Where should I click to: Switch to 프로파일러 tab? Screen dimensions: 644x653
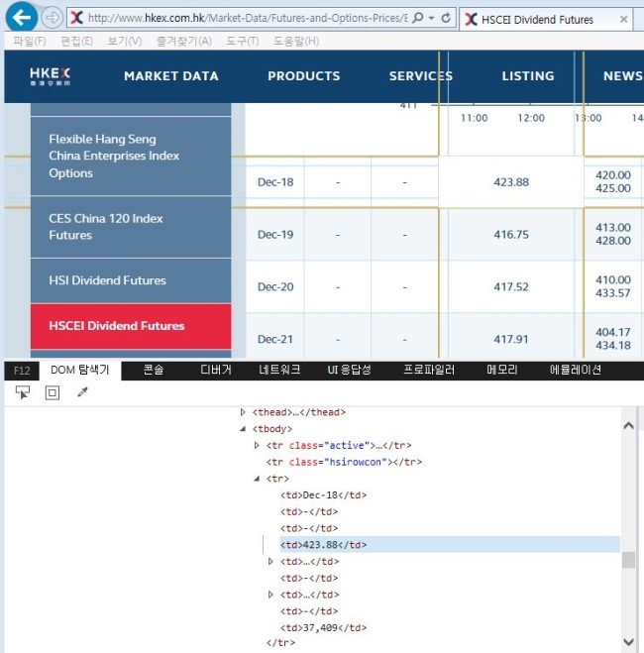pos(429,370)
